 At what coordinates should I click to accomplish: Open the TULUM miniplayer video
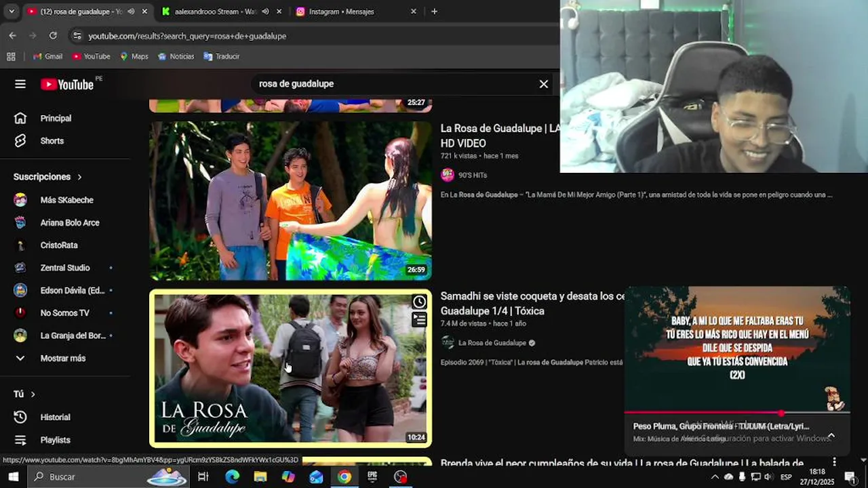point(737,349)
